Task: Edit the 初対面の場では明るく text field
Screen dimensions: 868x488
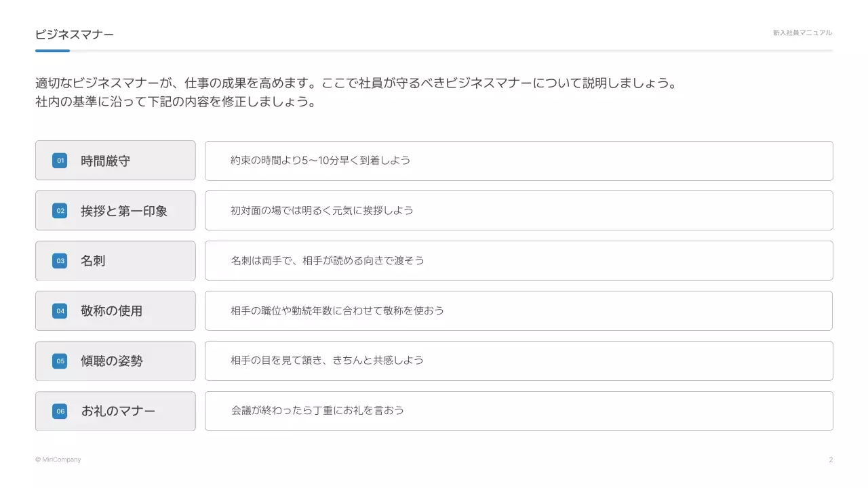Action: click(519, 211)
